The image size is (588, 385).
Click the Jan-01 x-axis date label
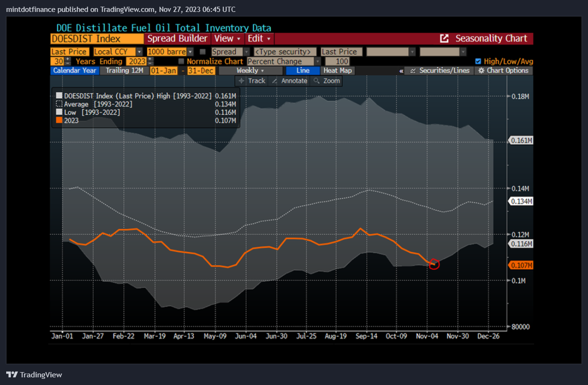pyautogui.click(x=62, y=336)
